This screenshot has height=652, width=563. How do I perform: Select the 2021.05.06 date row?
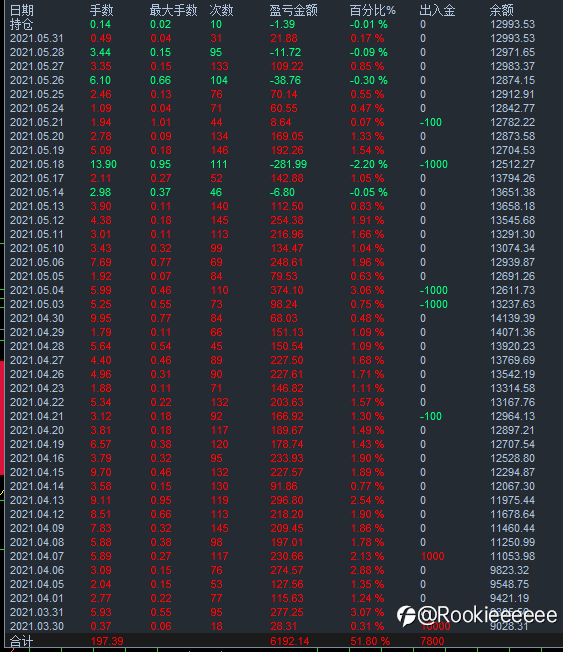click(x=37, y=262)
